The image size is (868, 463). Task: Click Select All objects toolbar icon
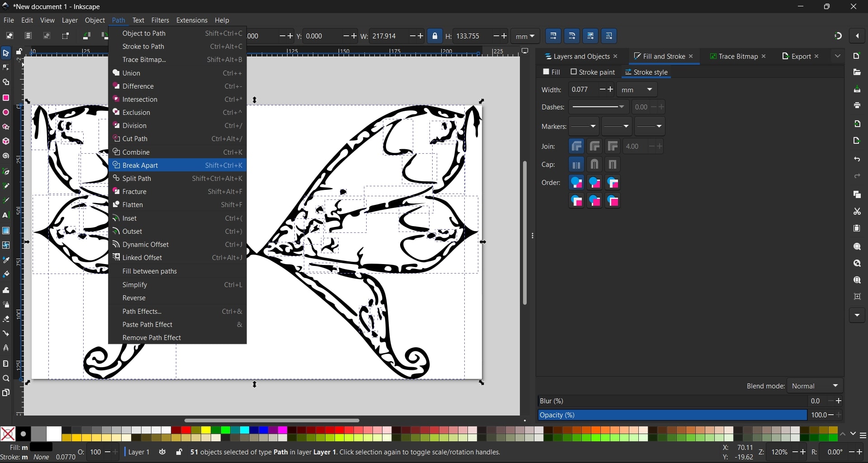pyautogui.click(x=9, y=36)
